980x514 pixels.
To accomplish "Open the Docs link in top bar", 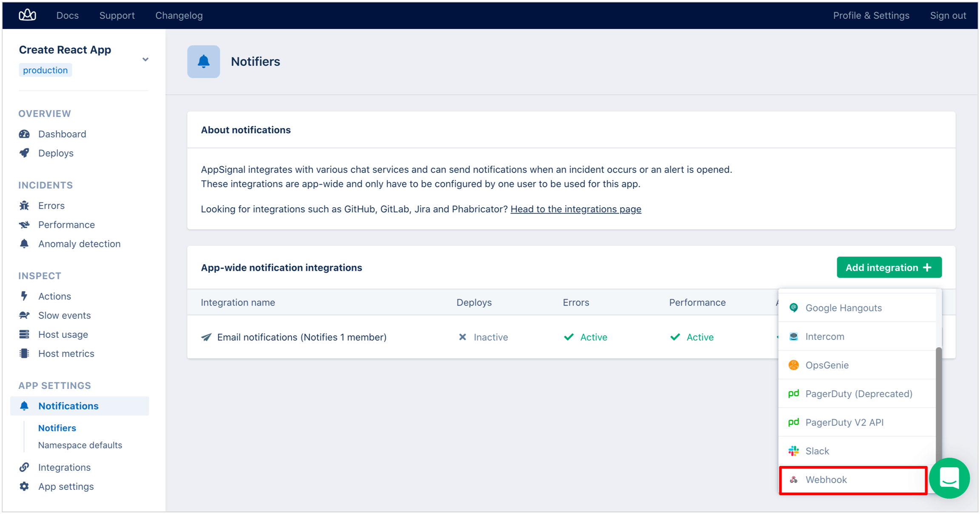I will (68, 15).
